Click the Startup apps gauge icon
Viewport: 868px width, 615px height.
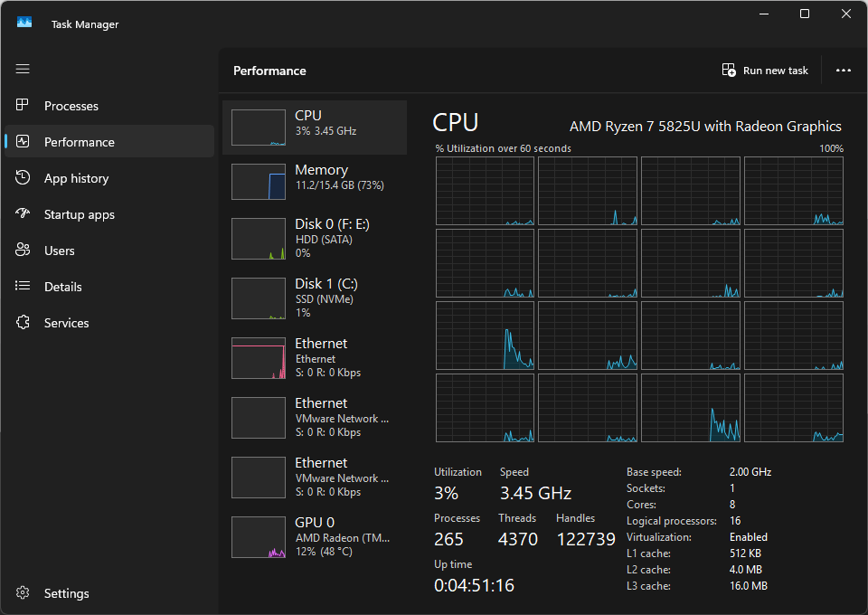pos(23,213)
